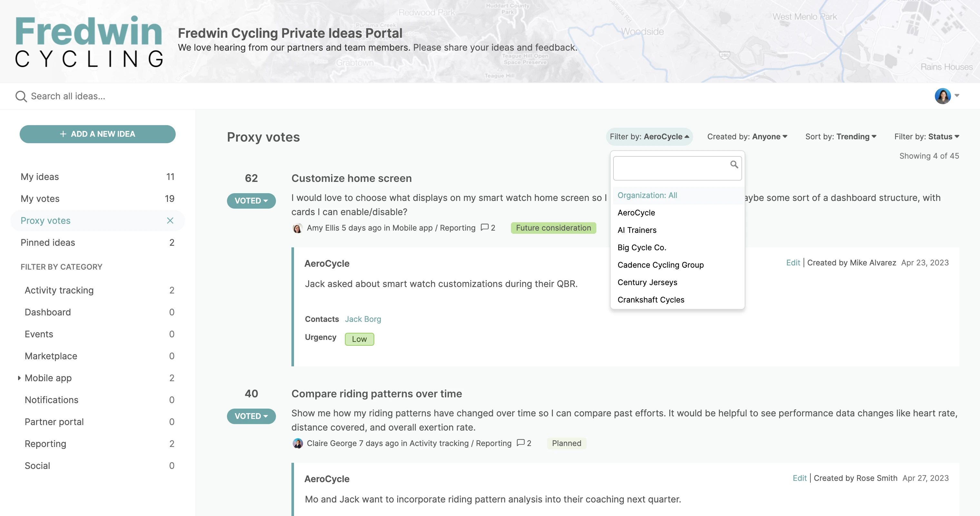Select Cadence Cycling Group from organization list

[x=661, y=265]
